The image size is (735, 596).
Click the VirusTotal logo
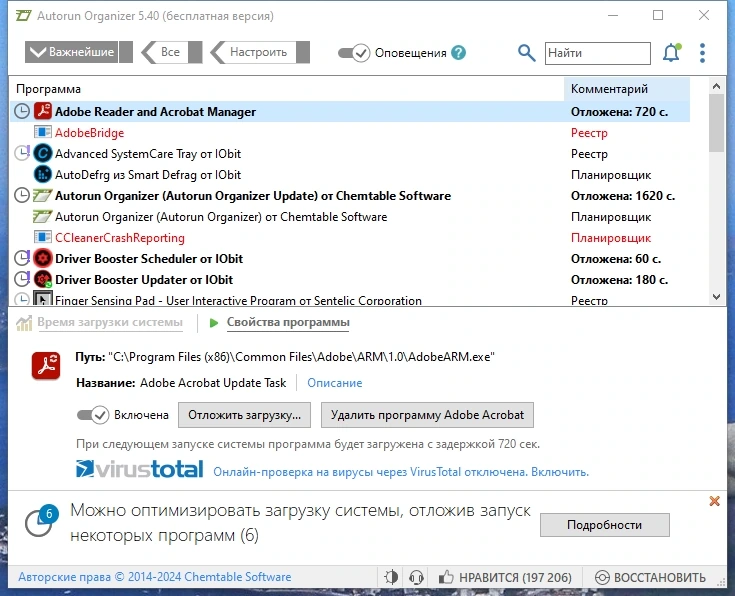(140, 469)
